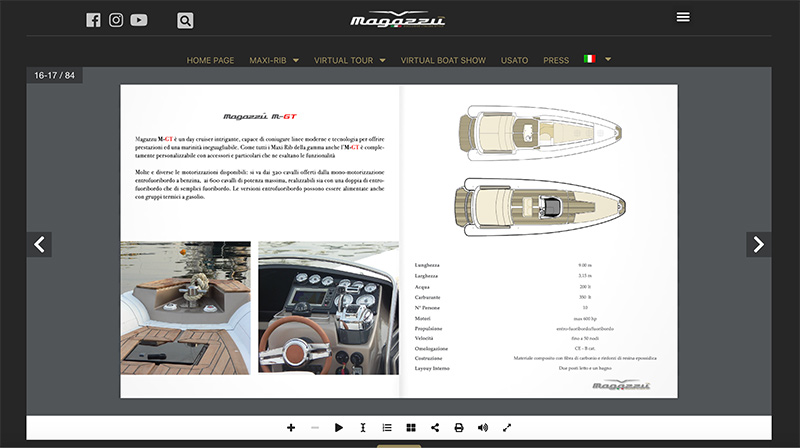Click the upper boat layout drawing
This screenshot has height=448, width=800.
point(540,133)
